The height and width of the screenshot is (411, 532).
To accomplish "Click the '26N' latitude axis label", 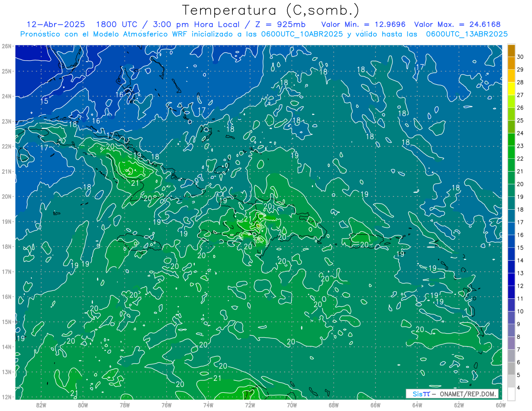I will (x=6, y=46).
